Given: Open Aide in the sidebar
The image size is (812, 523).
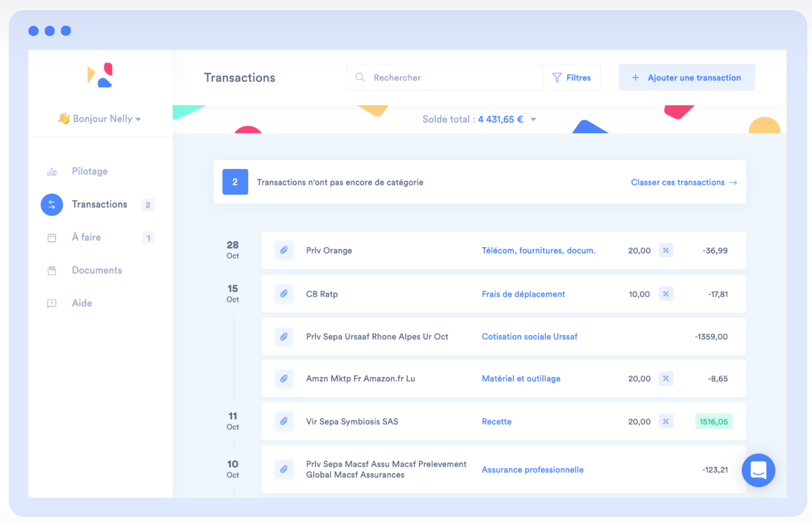Looking at the screenshot, I should 82,303.
